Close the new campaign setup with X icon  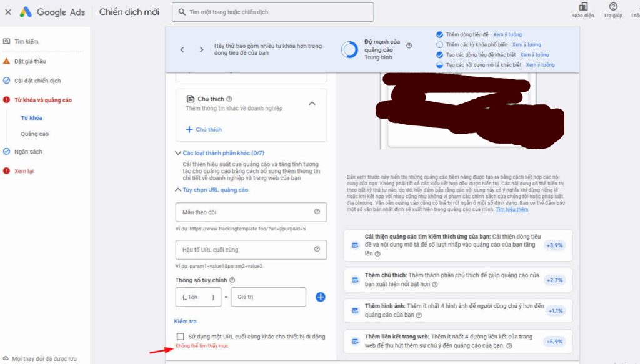pyautogui.click(x=8, y=12)
